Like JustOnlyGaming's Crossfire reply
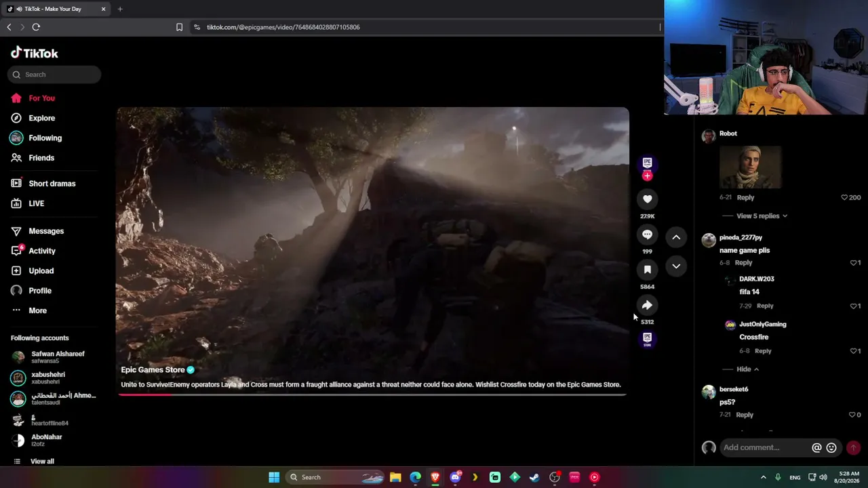Image resolution: width=868 pixels, height=488 pixels. [853, 351]
